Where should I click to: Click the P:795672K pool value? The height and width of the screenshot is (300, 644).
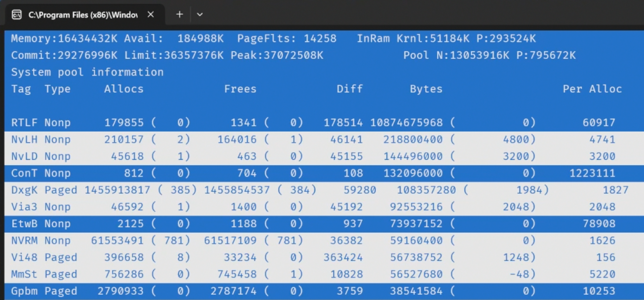(x=546, y=56)
